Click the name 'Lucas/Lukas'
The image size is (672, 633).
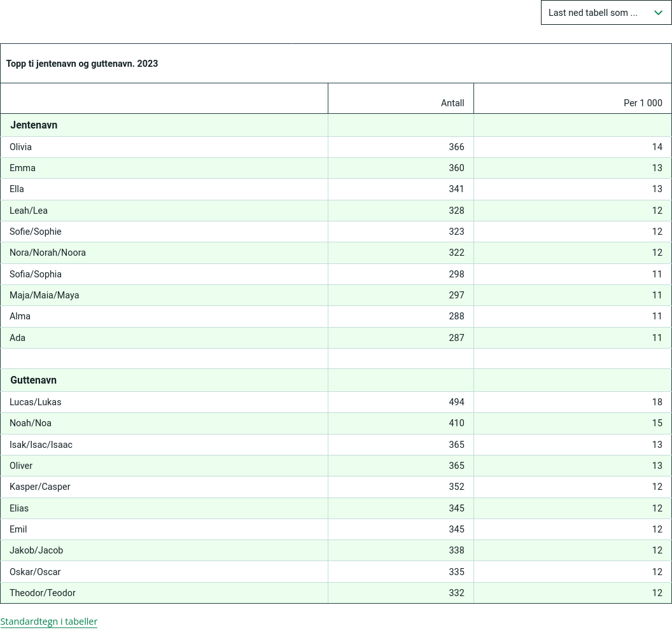coord(36,402)
